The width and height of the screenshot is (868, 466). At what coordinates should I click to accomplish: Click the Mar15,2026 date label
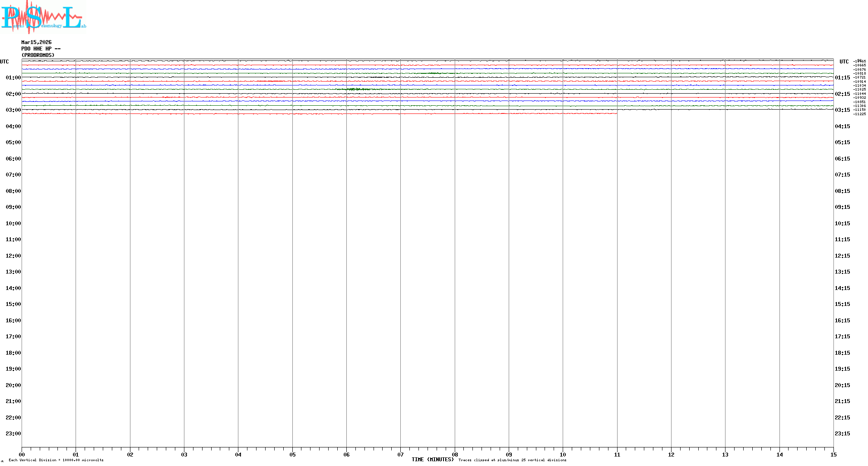(36, 42)
